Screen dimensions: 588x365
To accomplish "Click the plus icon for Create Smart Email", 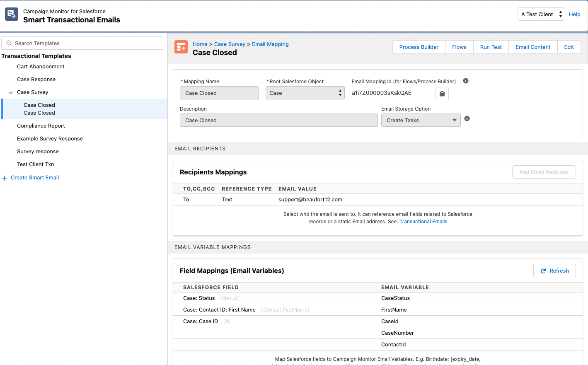I will pos(5,178).
